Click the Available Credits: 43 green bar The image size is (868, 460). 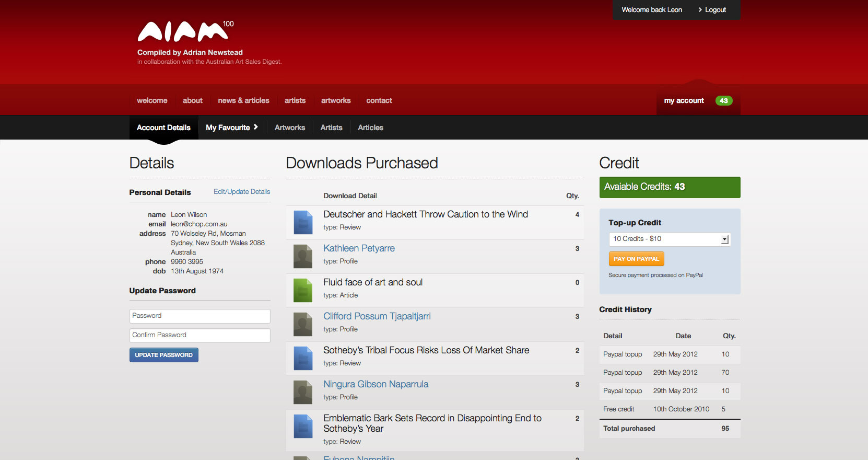tap(670, 187)
